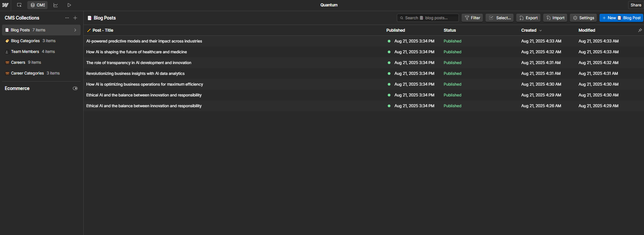Expand Blog Posts collection chevron

point(75,30)
